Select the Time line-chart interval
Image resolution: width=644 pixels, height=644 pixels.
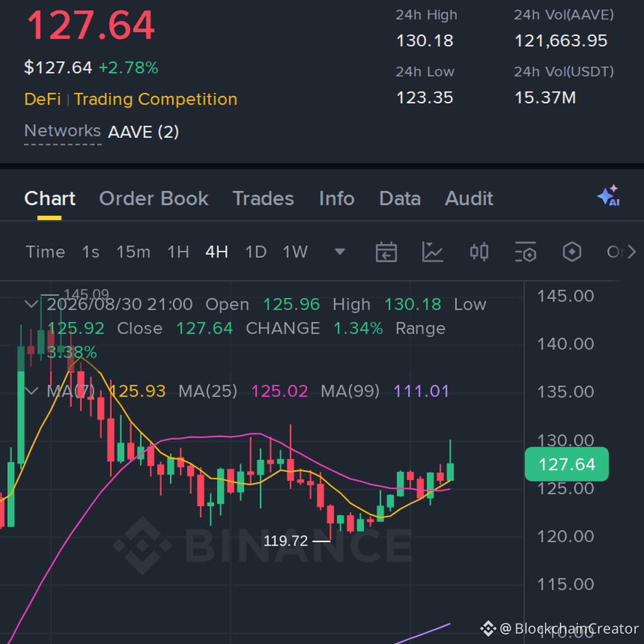click(45, 252)
